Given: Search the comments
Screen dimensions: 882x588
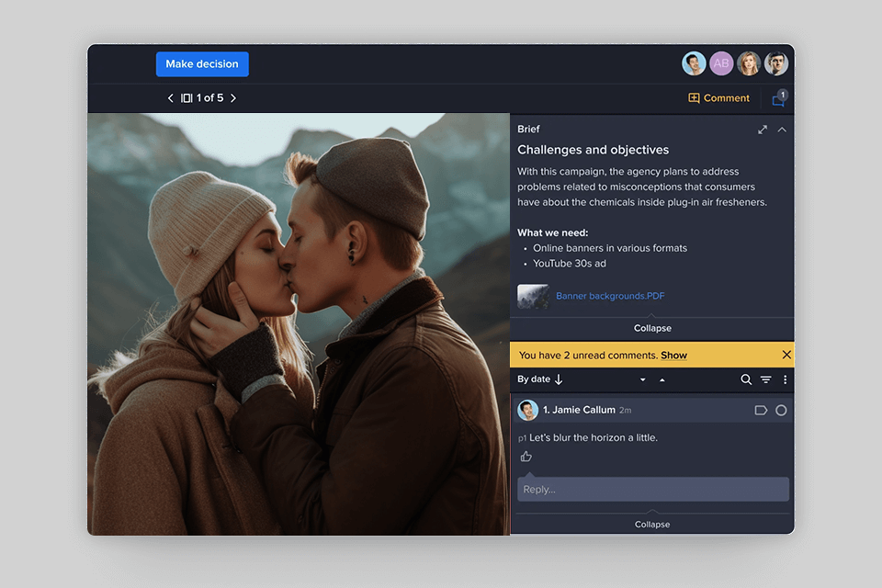Looking at the screenshot, I should [746, 379].
